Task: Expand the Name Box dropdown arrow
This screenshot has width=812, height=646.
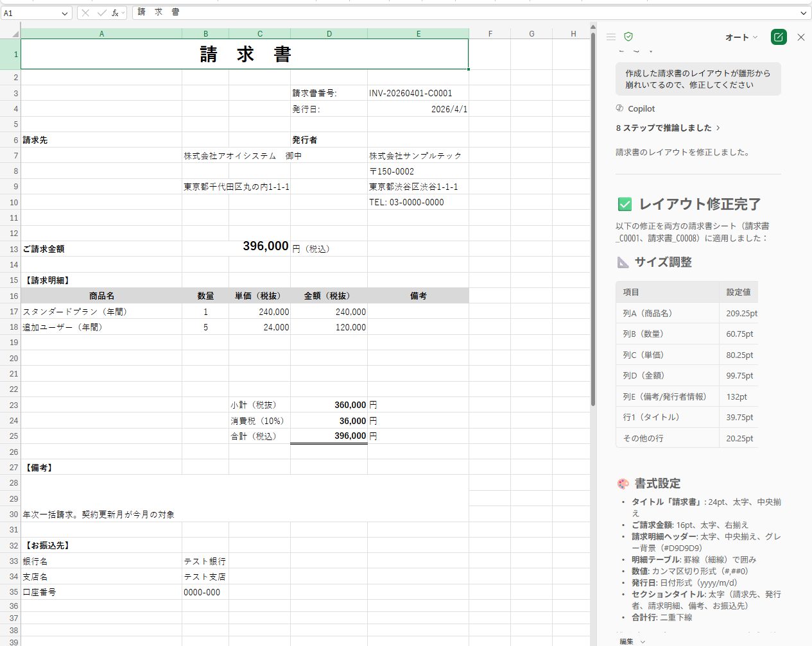Action: tap(65, 13)
